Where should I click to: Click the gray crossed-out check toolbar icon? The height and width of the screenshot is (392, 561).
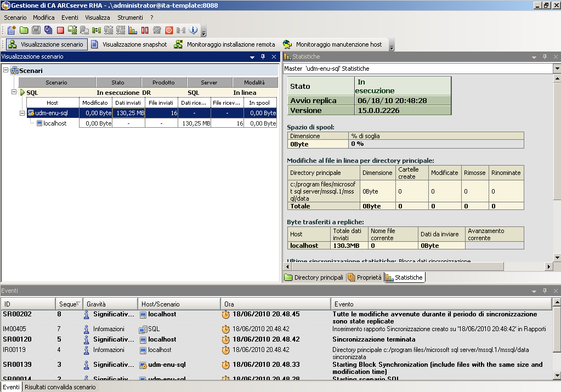point(157,30)
